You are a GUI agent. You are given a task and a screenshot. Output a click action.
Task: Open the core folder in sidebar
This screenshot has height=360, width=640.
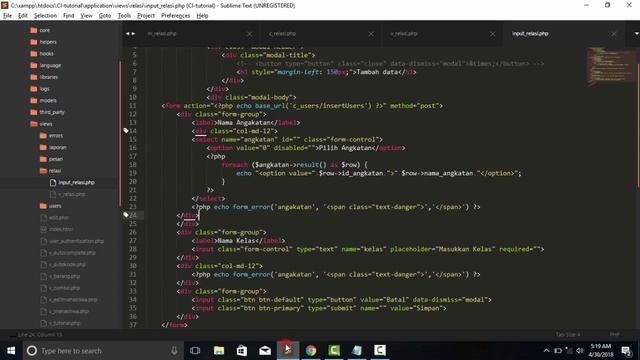coord(40,30)
